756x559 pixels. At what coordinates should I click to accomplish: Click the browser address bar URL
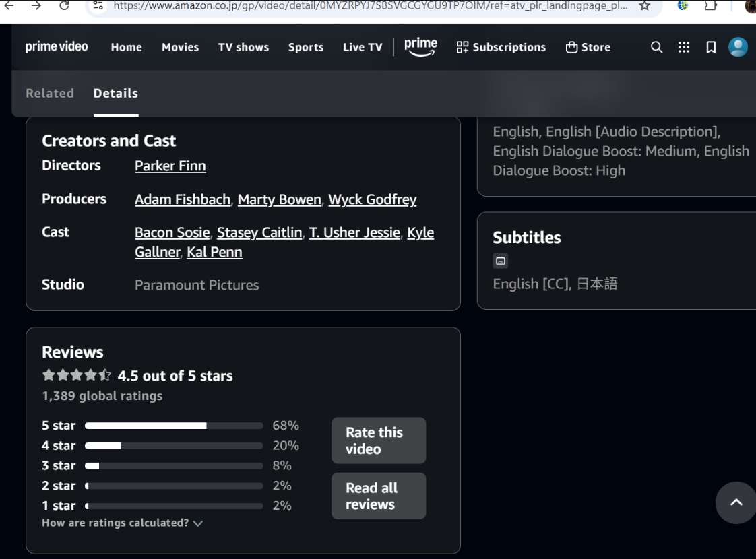[369, 6]
